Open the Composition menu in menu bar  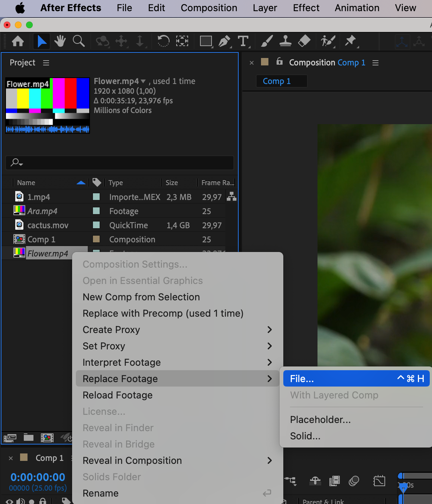pyautogui.click(x=209, y=8)
